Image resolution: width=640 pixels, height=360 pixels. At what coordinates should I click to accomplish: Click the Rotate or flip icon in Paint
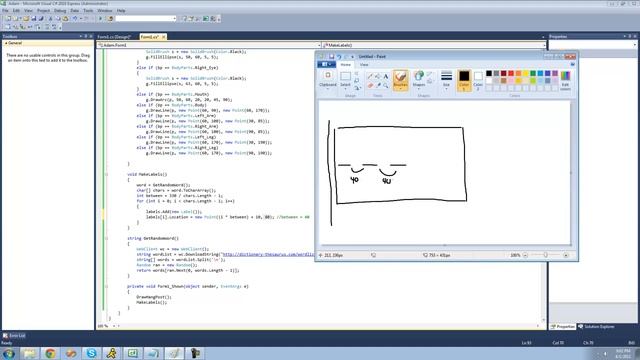(357, 88)
